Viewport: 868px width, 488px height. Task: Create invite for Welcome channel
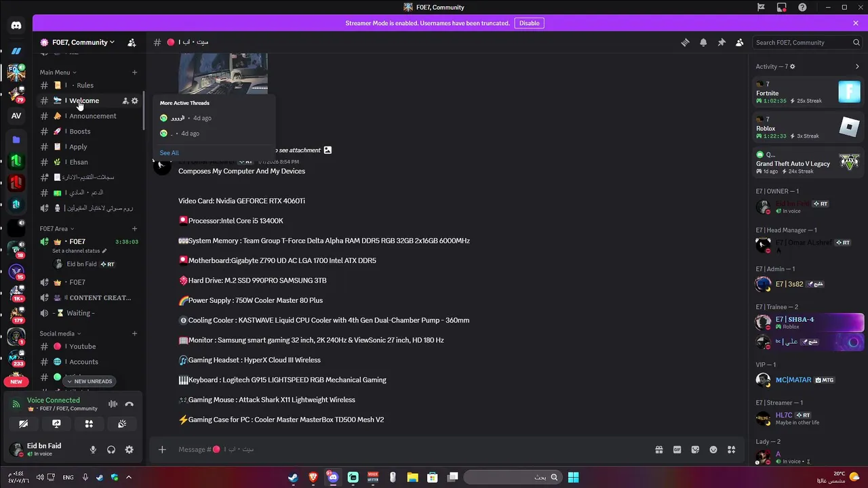(x=125, y=101)
